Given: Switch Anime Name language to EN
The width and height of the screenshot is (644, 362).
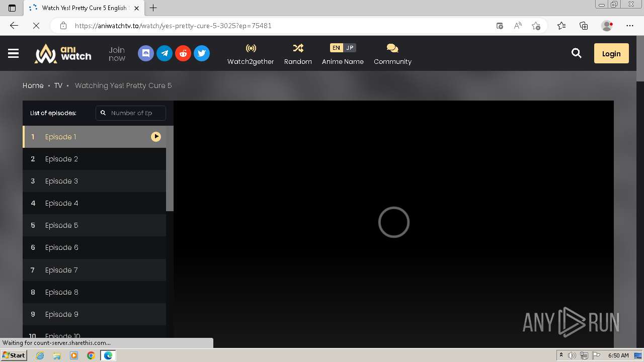Looking at the screenshot, I should 336,48.
